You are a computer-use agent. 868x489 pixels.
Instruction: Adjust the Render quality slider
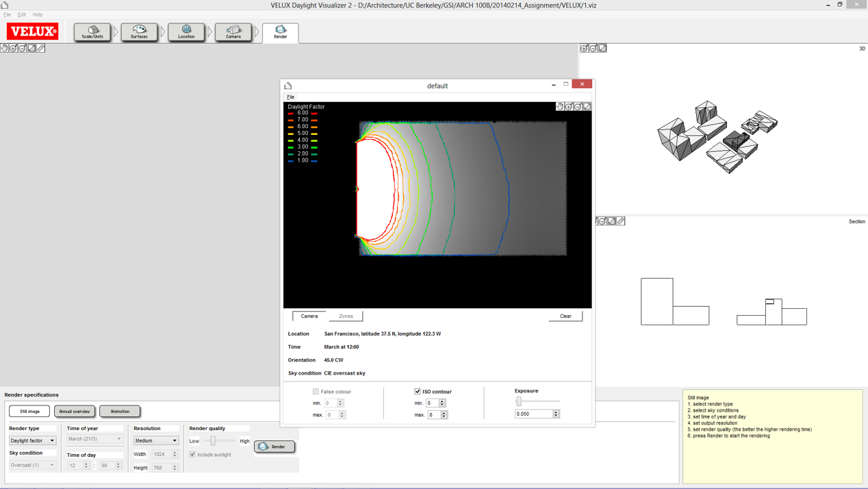tap(213, 441)
